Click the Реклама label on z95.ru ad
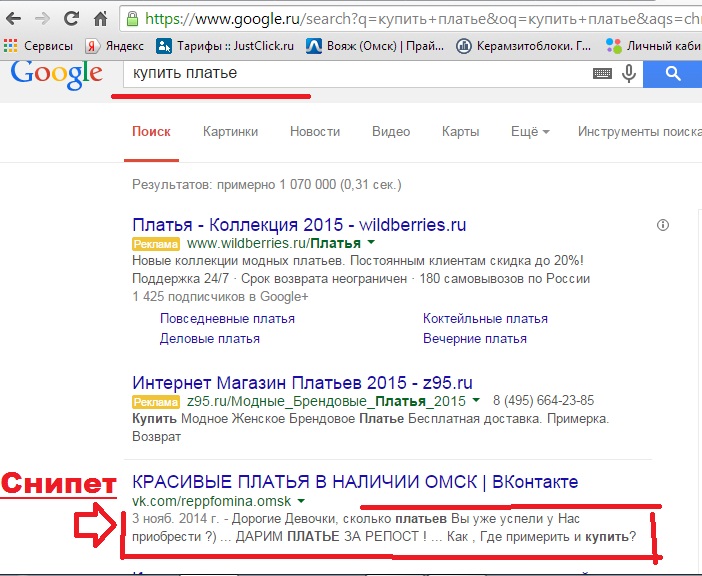The height and width of the screenshot is (576, 702). 156,402
